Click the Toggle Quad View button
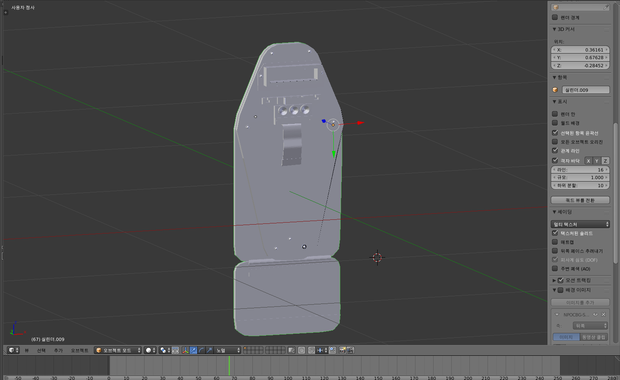620x380 pixels. pyautogui.click(x=580, y=200)
